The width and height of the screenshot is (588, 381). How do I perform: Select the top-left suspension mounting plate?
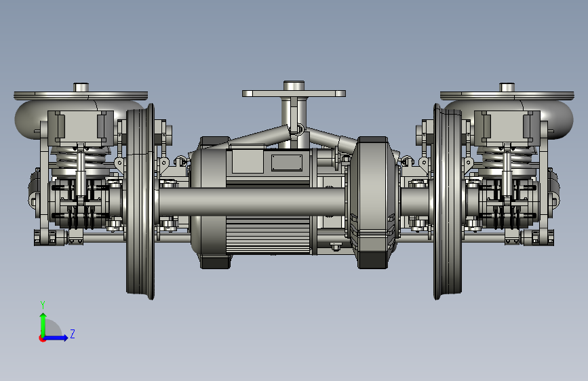pos(81,96)
